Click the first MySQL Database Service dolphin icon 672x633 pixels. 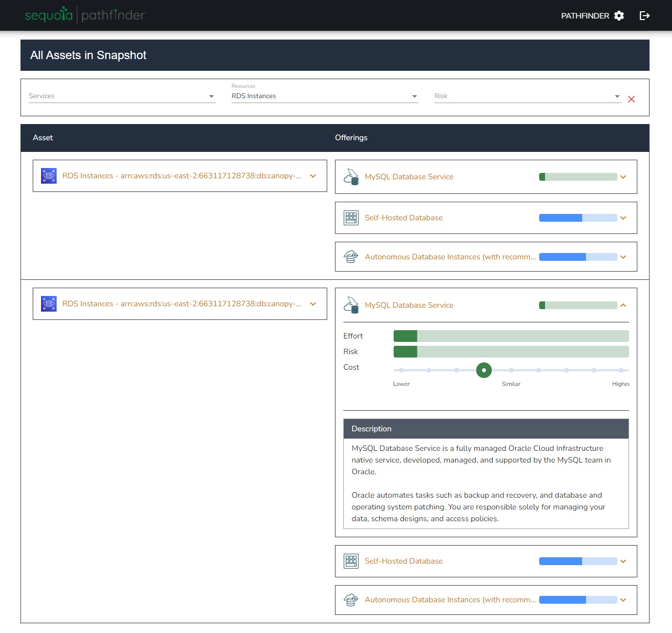tap(351, 177)
